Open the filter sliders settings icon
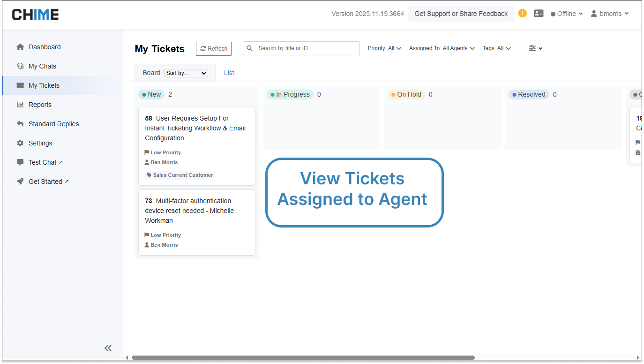The height and width of the screenshot is (364, 644). point(535,48)
